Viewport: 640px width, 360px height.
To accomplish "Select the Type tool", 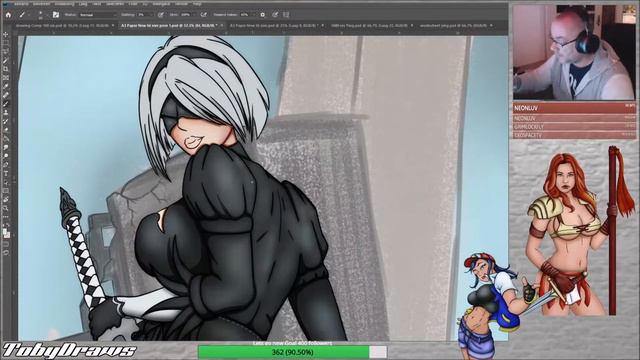I will [x=6, y=173].
